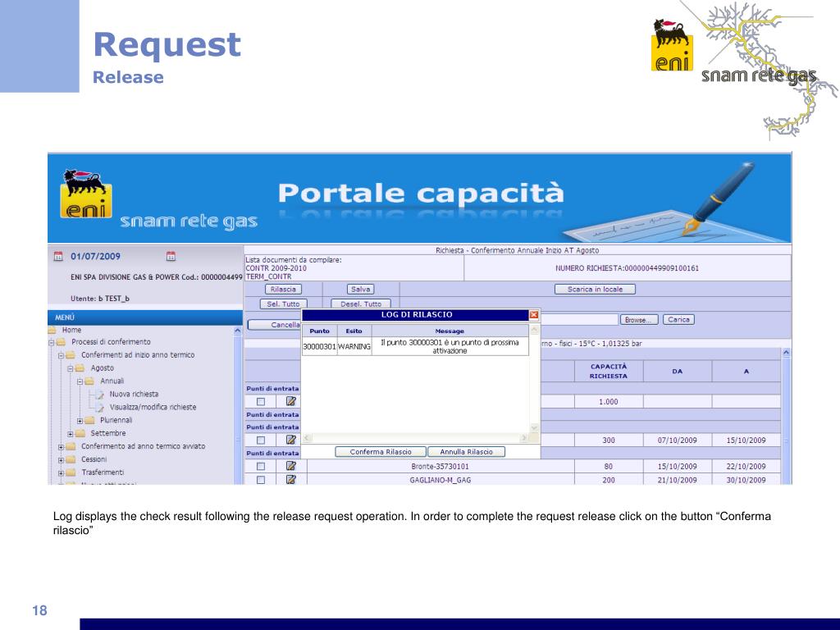Click the Cessioni folder icon
The height and width of the screenshot is (630, 840).
(x=71, y=459)
